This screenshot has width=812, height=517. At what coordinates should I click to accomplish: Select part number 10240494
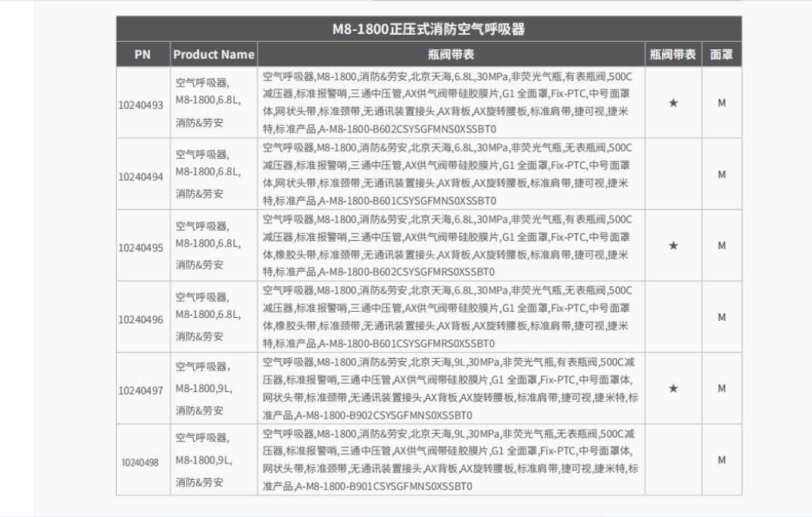tap(141, 176)
